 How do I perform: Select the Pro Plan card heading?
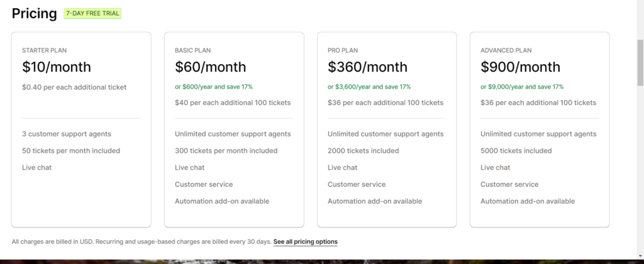pyautogui.click(x=343, y=50)
